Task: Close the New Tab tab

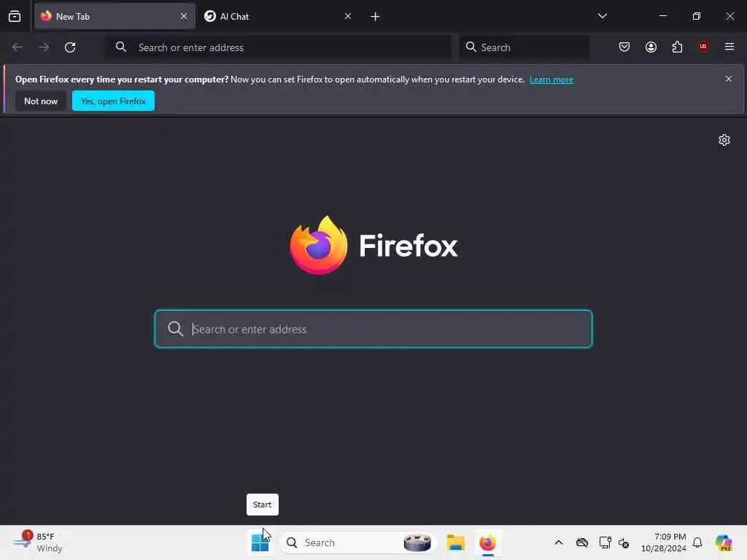Action: click(183, 16)
